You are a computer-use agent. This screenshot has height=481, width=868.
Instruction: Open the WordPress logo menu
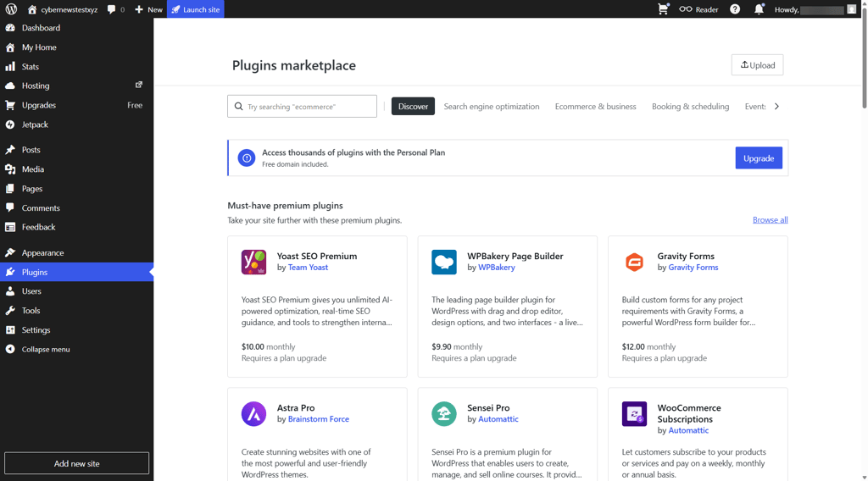pyautogui.click(x=11, y=9)
